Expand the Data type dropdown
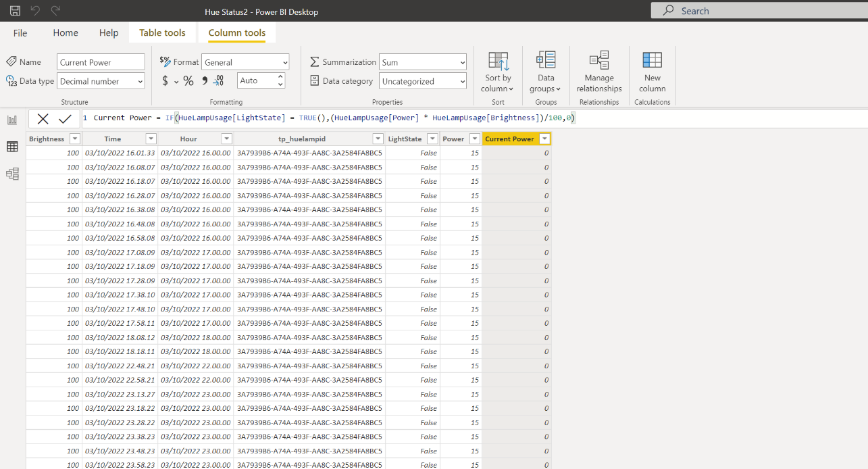This screenshot has width=868, height=469. (101, 81)
